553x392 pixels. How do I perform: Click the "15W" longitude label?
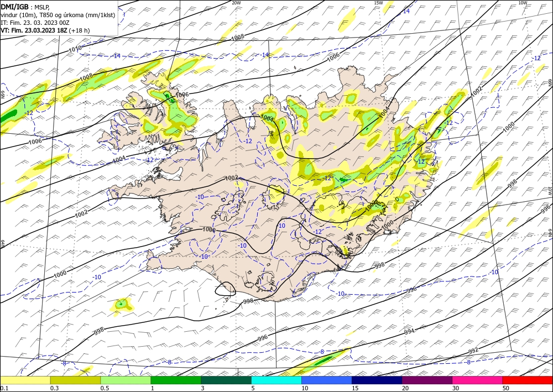378,3
